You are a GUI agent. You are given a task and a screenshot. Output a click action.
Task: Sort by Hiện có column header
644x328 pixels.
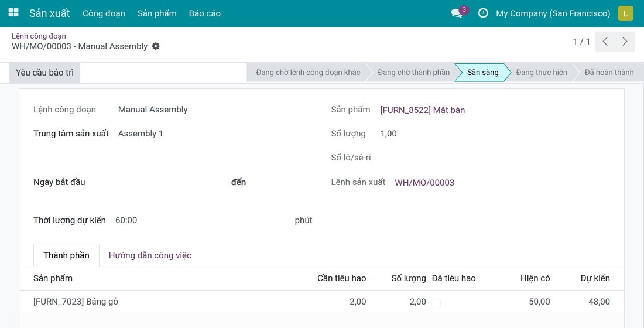pyautogui.click(x=535, y=278)
